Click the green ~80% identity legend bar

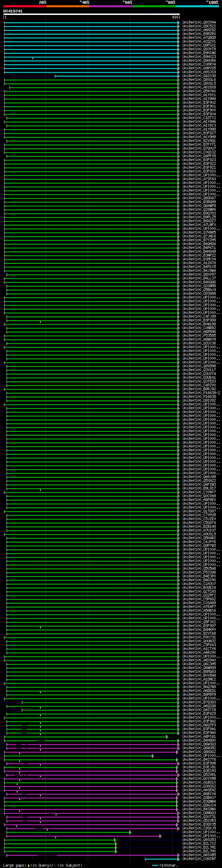tap(154, 6)
